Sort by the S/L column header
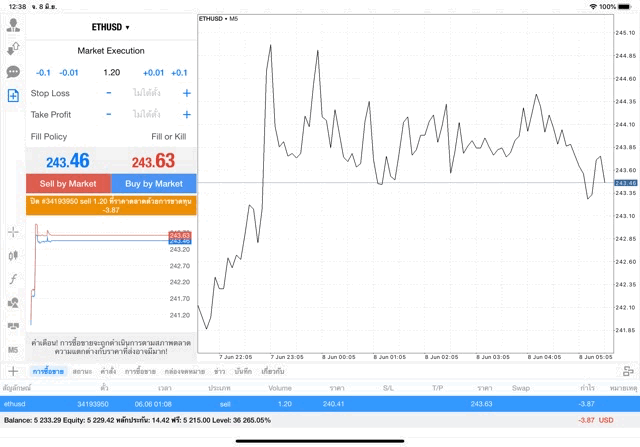640x447 pixels. pos(388,388)
